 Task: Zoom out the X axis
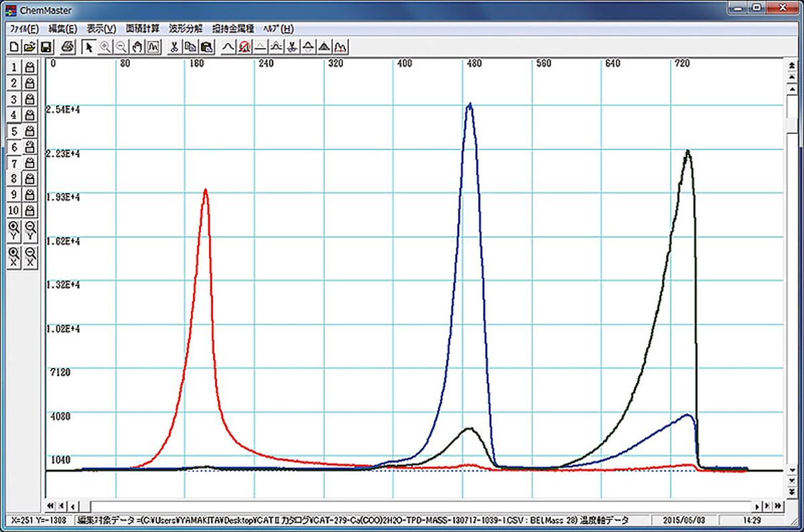pyautogui.click(x=31, y=257)
